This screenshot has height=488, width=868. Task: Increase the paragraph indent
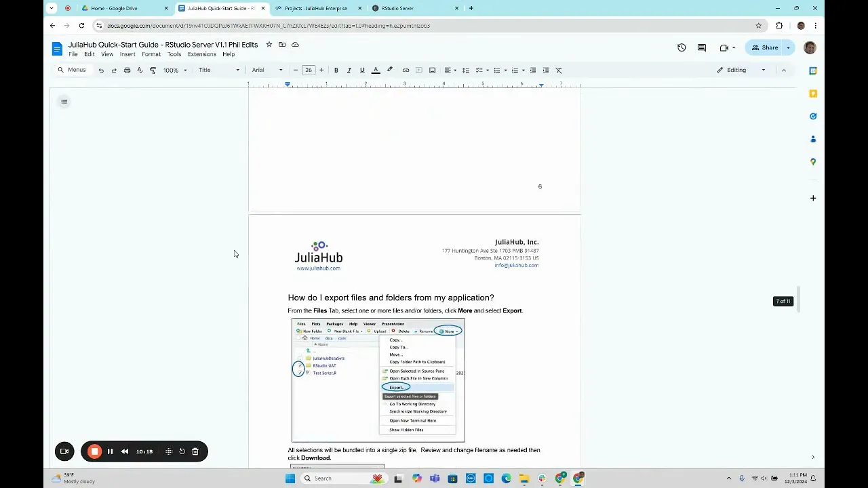coord(546,70)
